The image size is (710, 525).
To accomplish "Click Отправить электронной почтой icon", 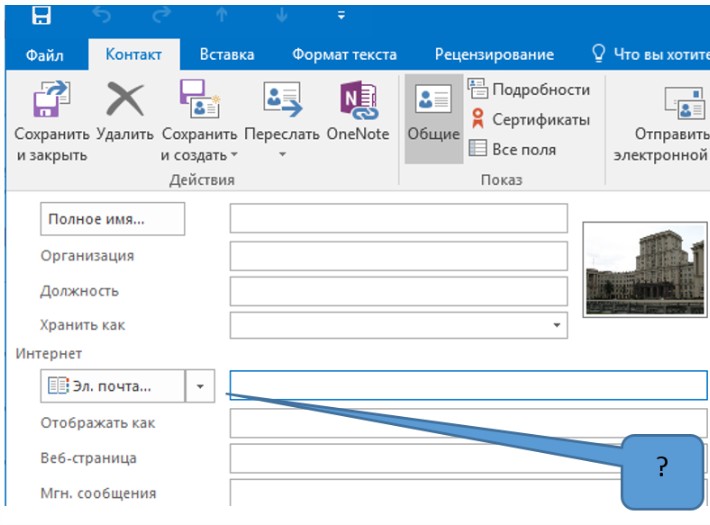I will (x=684, y=103).
